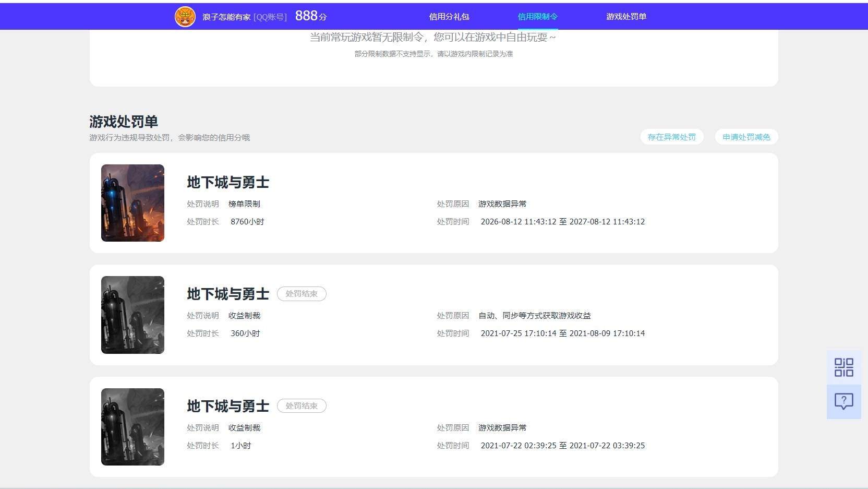Open the QR code floating icon
This screenshot has height=489, width=868.
tap(843, 367)
